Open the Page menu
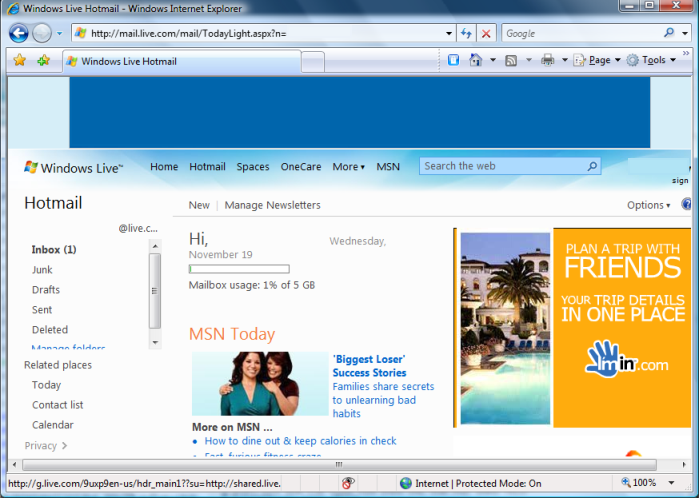The height and width of the screenshot is (498, 699). tap(597, 60)
